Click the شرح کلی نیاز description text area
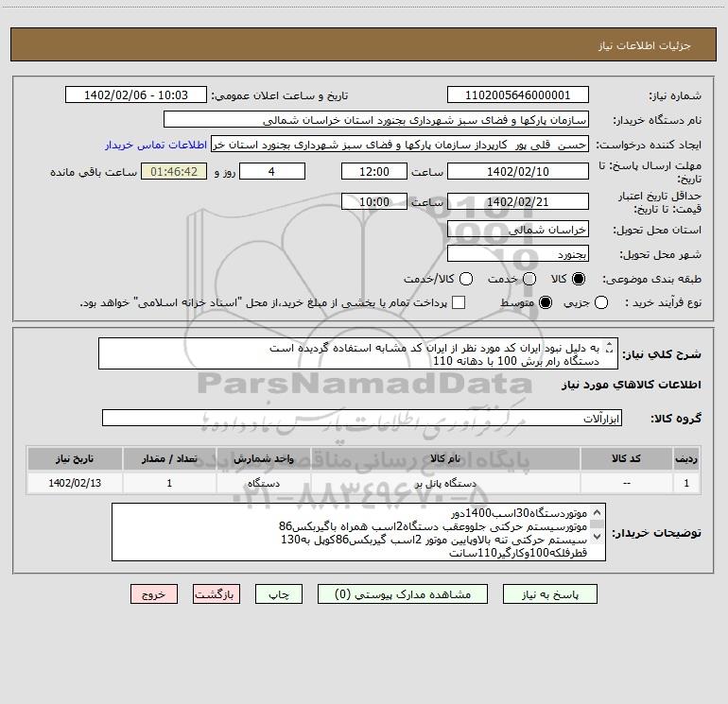728x704 pixels. (x=358, y=353)
